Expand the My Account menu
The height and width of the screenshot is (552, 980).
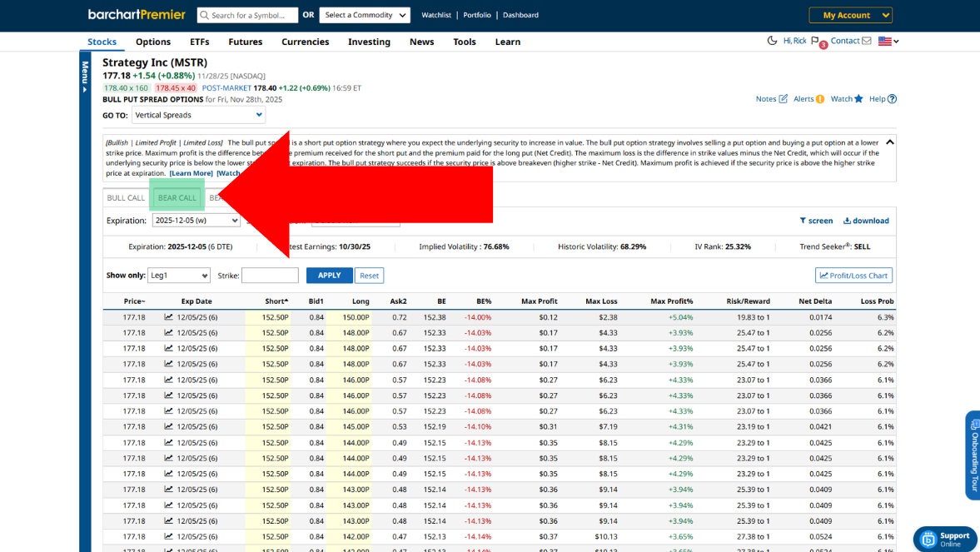[x=850, y=15]
